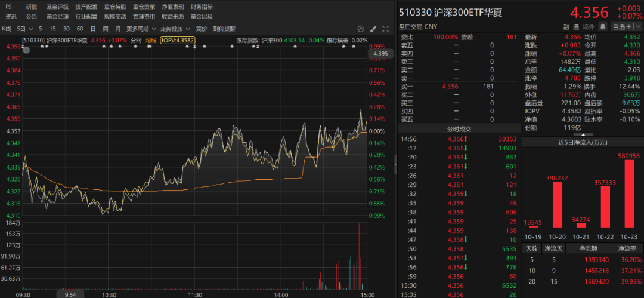Open the 资讯 news menu
The image size is (644, 298).
11,17
